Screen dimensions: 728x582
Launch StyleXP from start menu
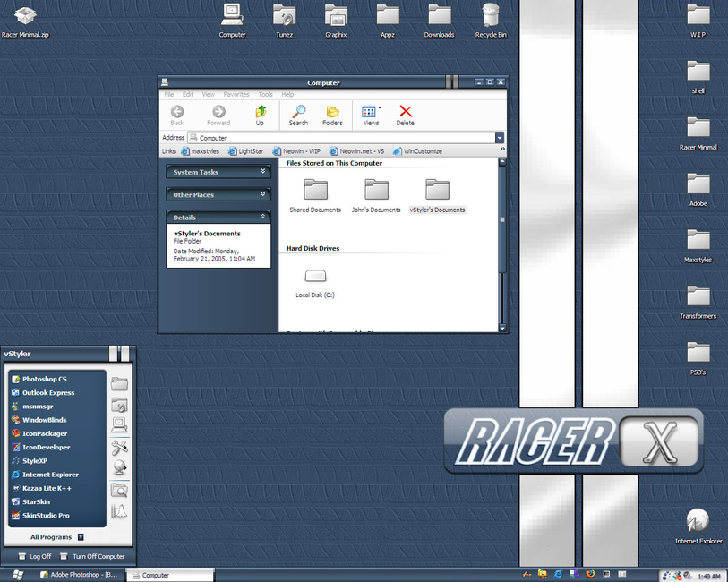(x=35, y=461)
